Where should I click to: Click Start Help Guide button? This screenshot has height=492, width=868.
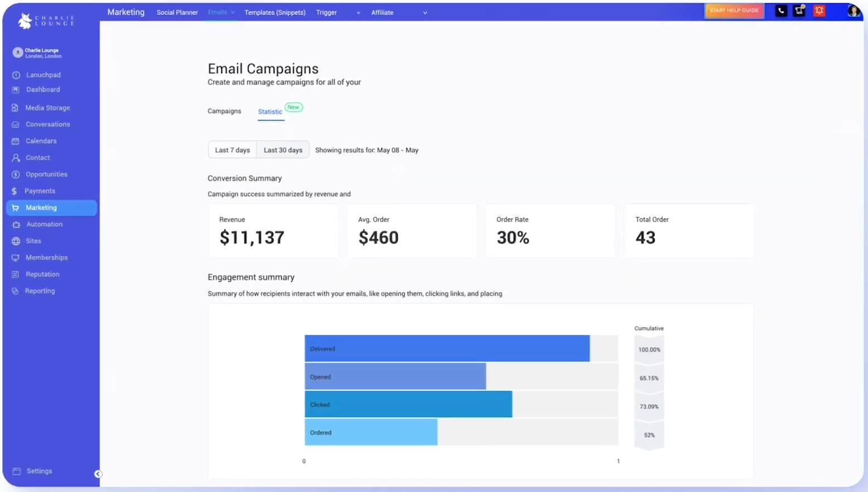coord(734,11)
